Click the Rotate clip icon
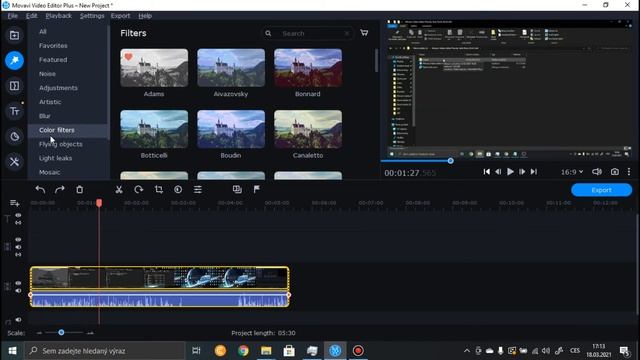Image resolution: width=640 pixels, height=360 pixels. (x=139, y=189)
